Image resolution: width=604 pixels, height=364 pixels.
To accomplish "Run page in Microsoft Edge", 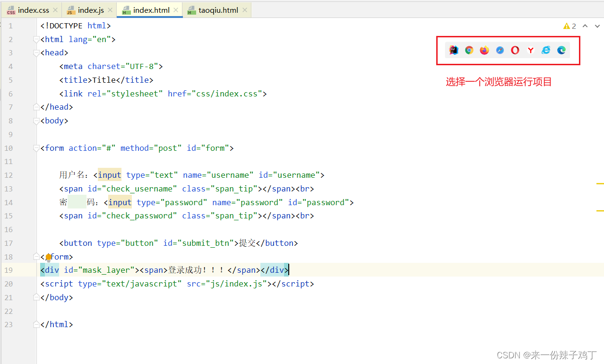I will 561,50.
